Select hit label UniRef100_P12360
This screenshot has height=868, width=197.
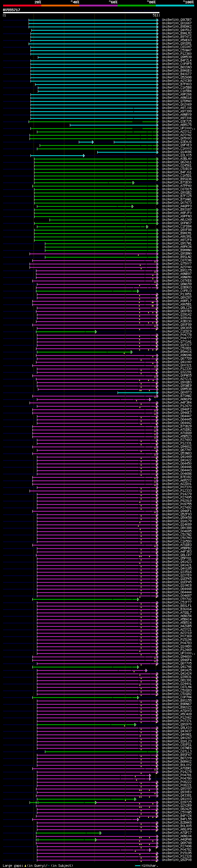point(177,54)
